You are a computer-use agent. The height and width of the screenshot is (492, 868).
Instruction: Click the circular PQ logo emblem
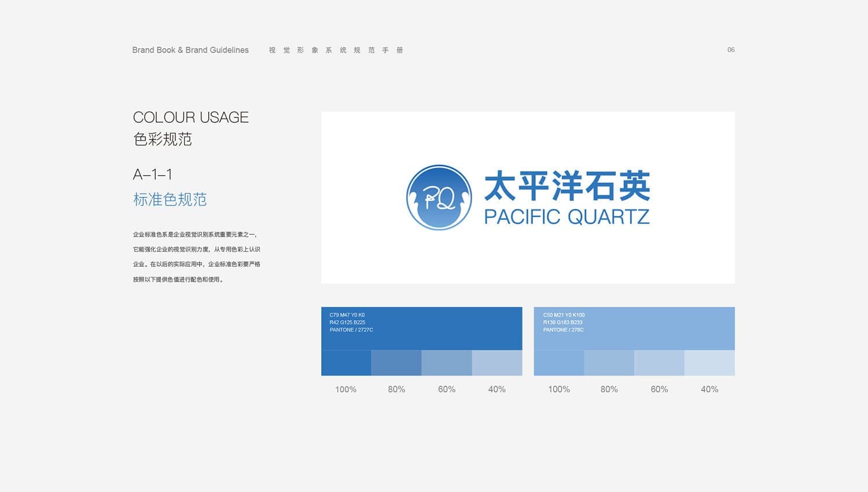pyautogui.click(x=439, y=197)
